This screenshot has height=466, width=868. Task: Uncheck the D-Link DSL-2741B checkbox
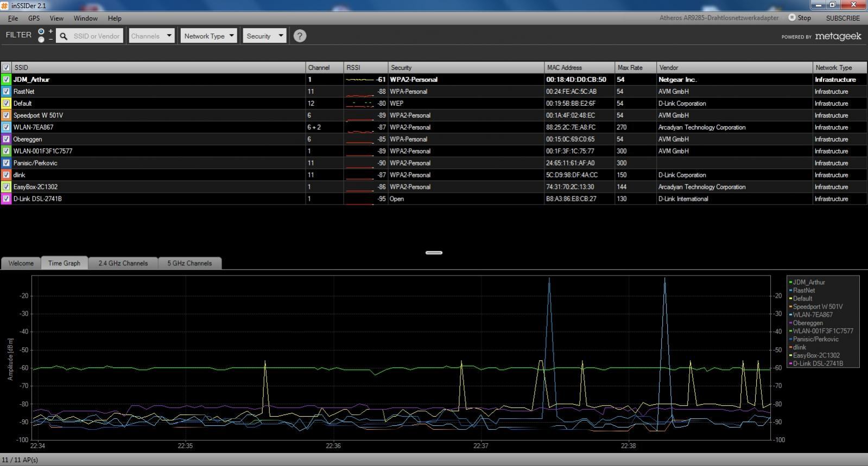click(x=6, y=199)
